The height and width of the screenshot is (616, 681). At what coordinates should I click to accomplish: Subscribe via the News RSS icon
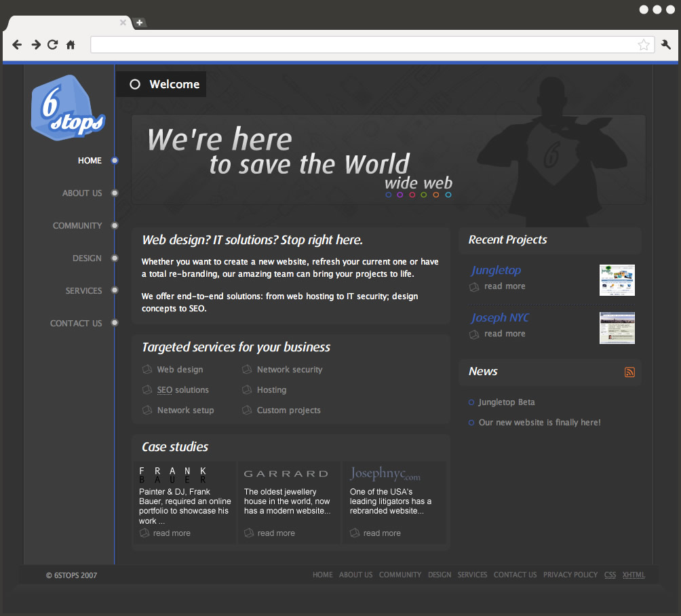[x=629, y=372]
